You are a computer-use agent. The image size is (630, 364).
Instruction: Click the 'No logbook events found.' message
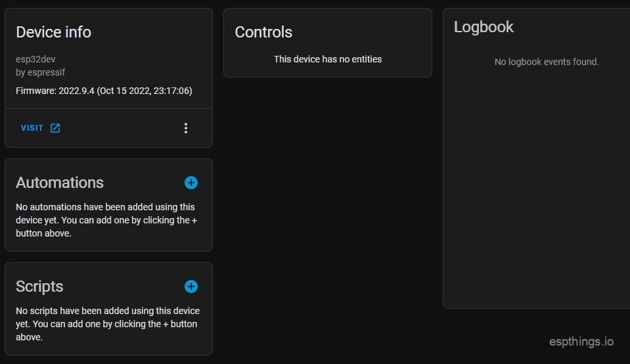[547, 62]
